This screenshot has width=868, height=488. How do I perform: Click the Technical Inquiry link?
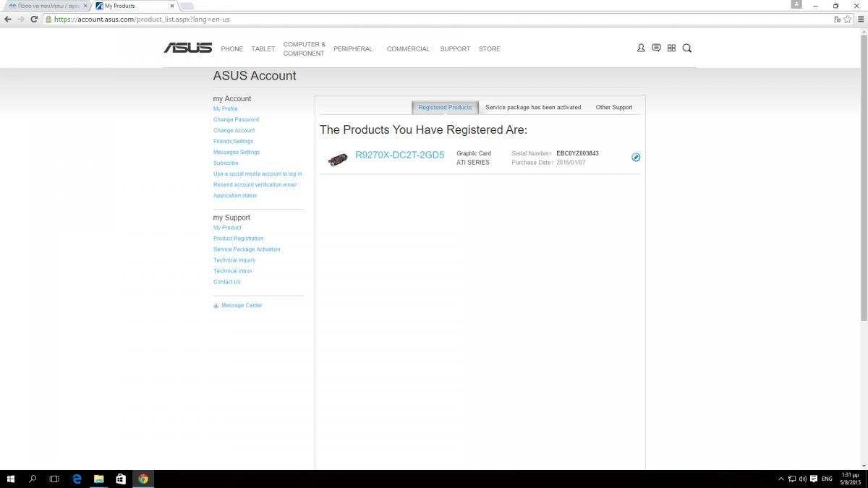(x=234, y=260)
